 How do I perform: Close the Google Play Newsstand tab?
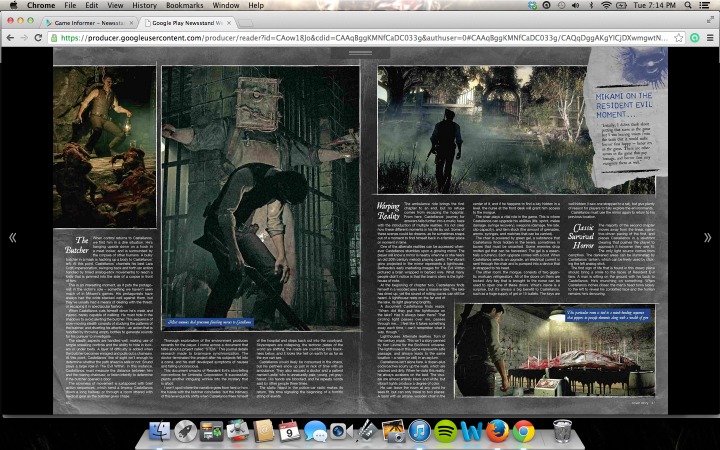coord(229,22)
